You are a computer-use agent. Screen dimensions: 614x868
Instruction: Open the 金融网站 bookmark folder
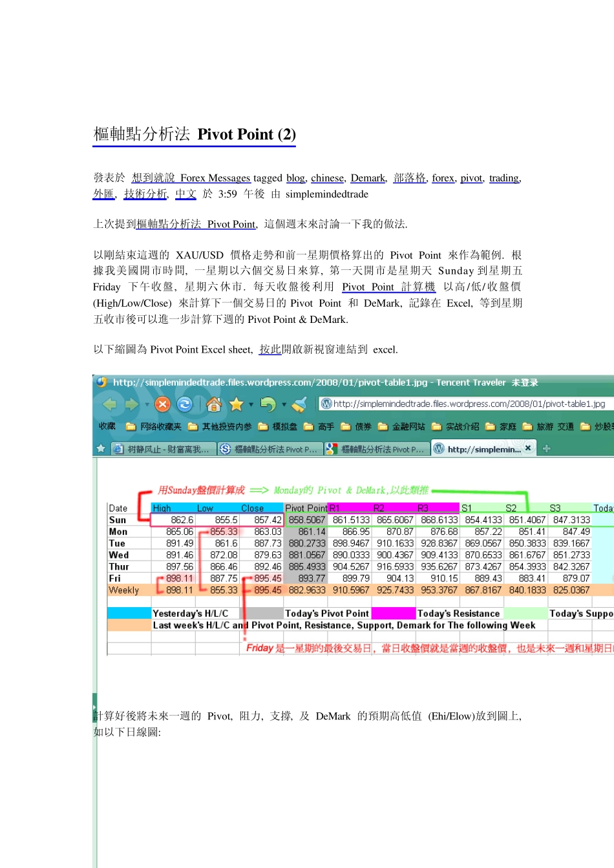pyautogui.click(x=401, y=427)
